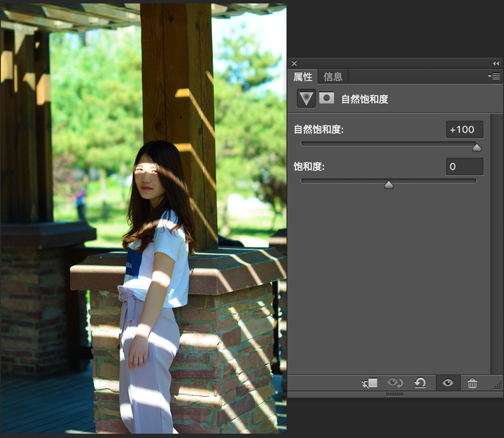
Task: Click the 饱和度 slider handle
Action: pyautogui.click(x=388, y=185)
